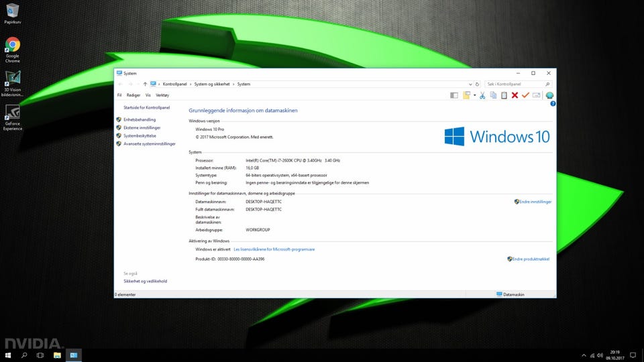Click the rename toolbar icon

point(537,95)
